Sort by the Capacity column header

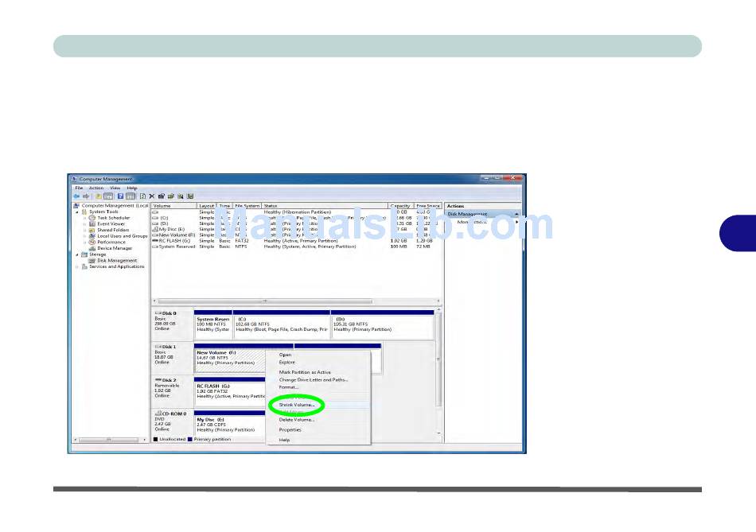[x=400, y=206]
